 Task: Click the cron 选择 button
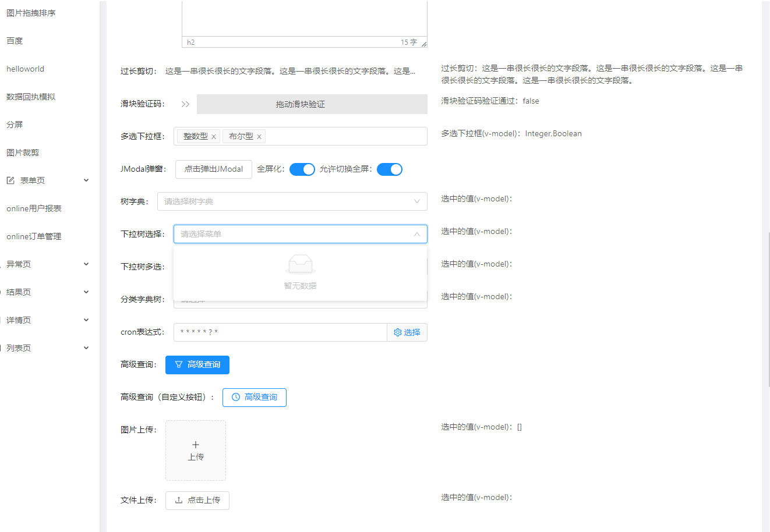[407, 332]
